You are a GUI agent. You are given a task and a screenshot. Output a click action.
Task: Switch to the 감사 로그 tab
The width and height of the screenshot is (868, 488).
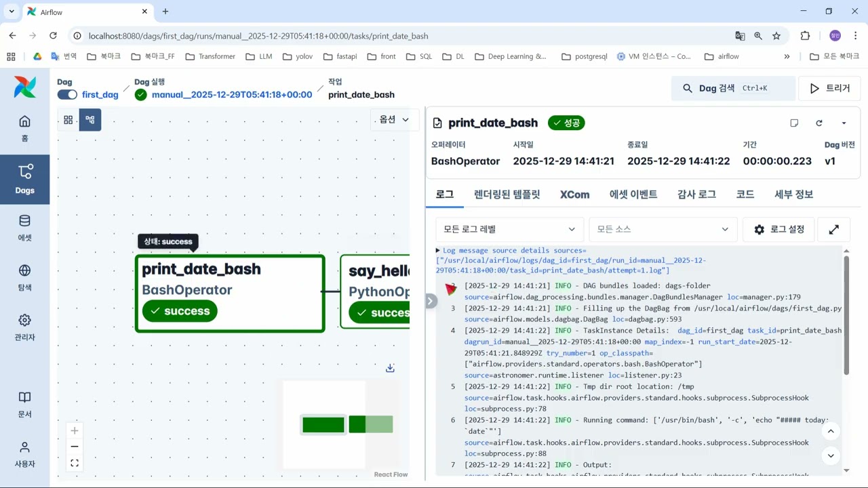tap(696, 195)
